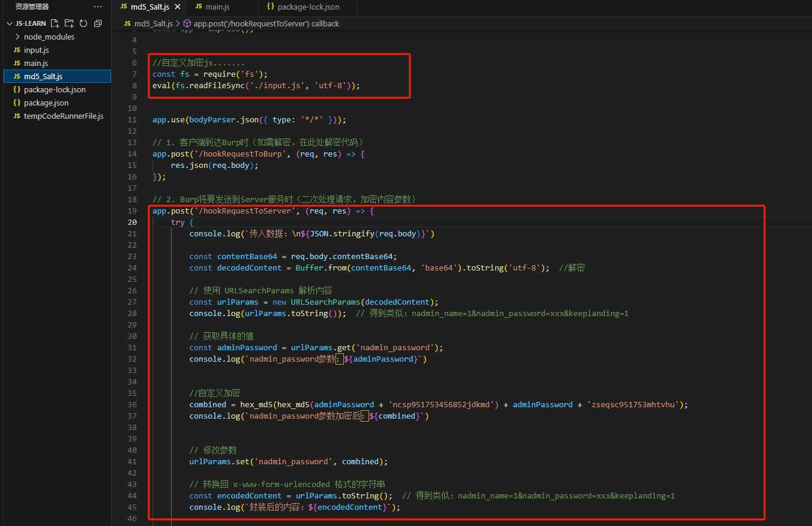Select main.js in the file tree

coord(35,63)
